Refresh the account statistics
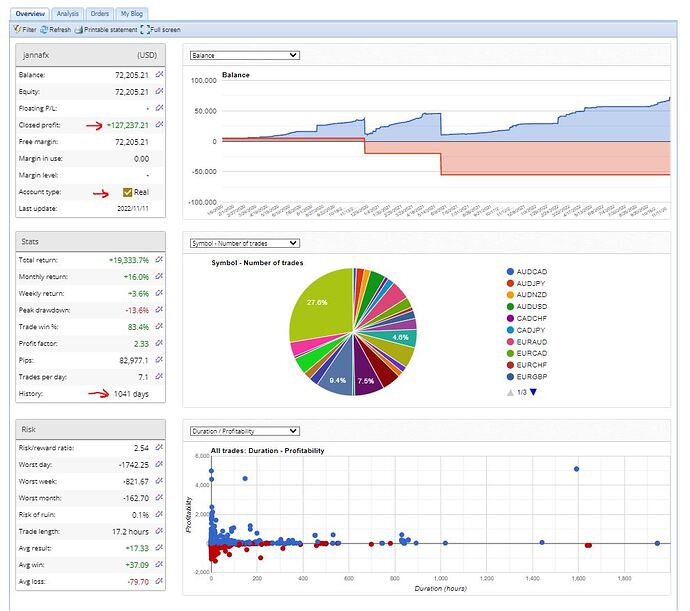The width and height of the screenshot is (690, 611). (56, 29)
